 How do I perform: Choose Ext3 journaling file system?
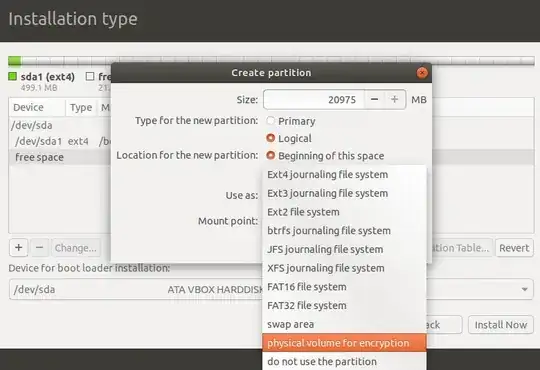[x=344, y=193]
